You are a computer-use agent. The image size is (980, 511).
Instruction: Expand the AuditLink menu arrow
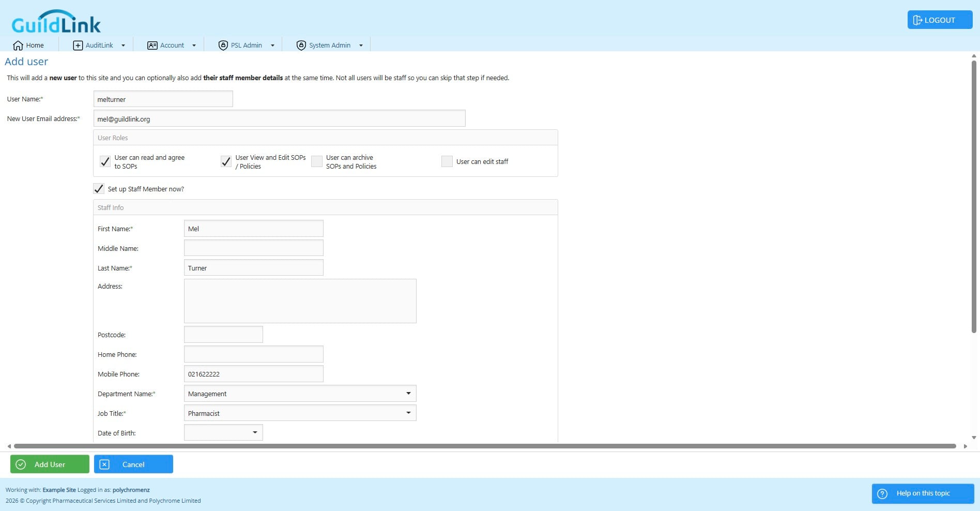123,46
